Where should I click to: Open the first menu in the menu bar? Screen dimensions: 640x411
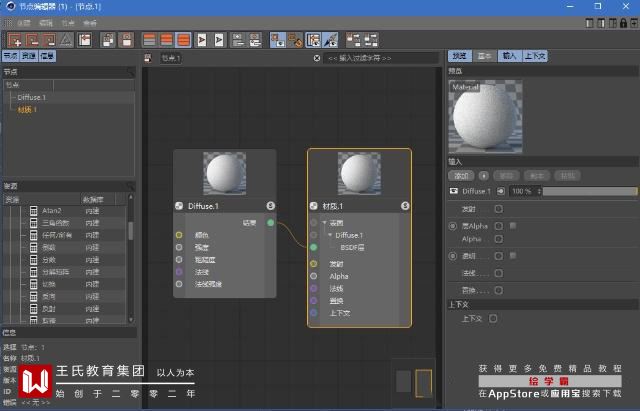click(24, 23)
